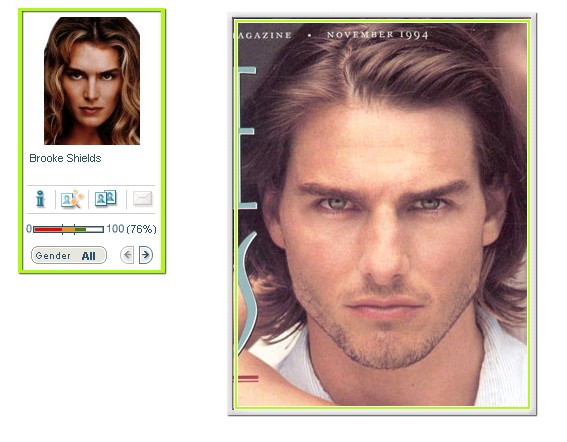Select the Brooke Shields match thumbnail
Screen dimensions: 567x442
click(92, 81)
